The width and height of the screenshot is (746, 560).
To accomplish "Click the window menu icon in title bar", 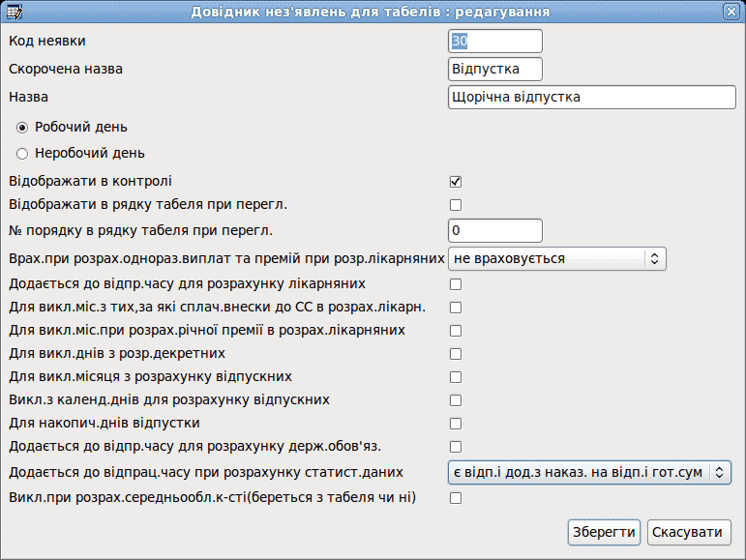I will (15, 12).
